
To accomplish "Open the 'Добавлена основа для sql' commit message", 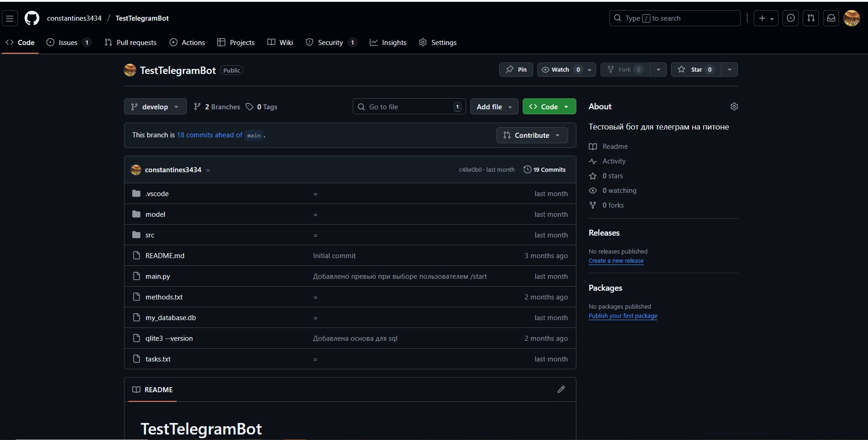I will tap(355, 338).
